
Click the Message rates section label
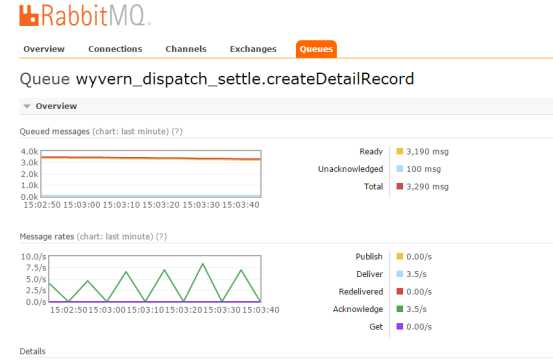pyautogui.click(x=47, y=236)
